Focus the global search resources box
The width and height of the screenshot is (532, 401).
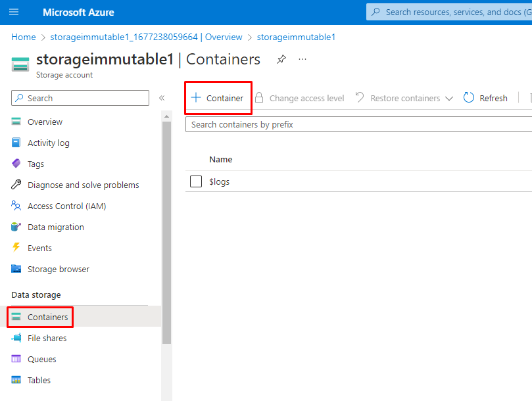pos(449,12)
